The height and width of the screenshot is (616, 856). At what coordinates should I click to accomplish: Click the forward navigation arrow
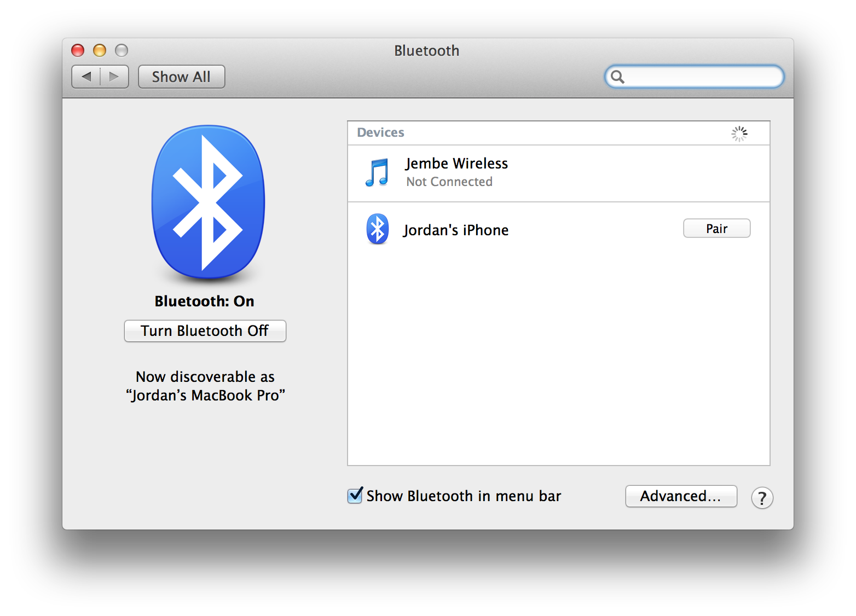point(114,77)
